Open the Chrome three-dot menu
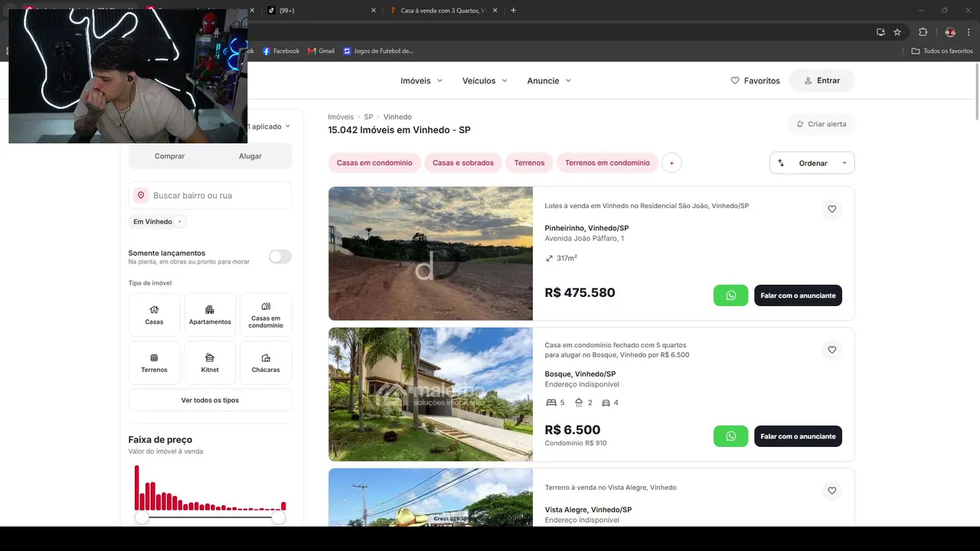This screenshot has width=980, height=551. (969, 32)
